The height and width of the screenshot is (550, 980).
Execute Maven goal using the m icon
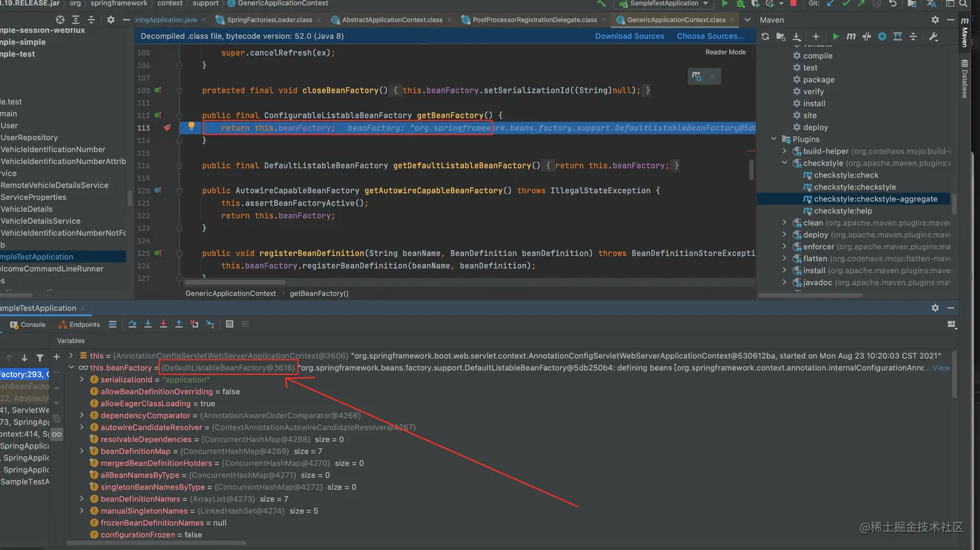(x=851, y=36)
